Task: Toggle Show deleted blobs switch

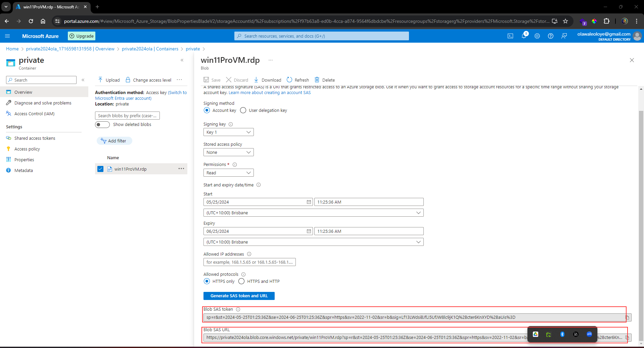Action: click(x=102, y=125)
